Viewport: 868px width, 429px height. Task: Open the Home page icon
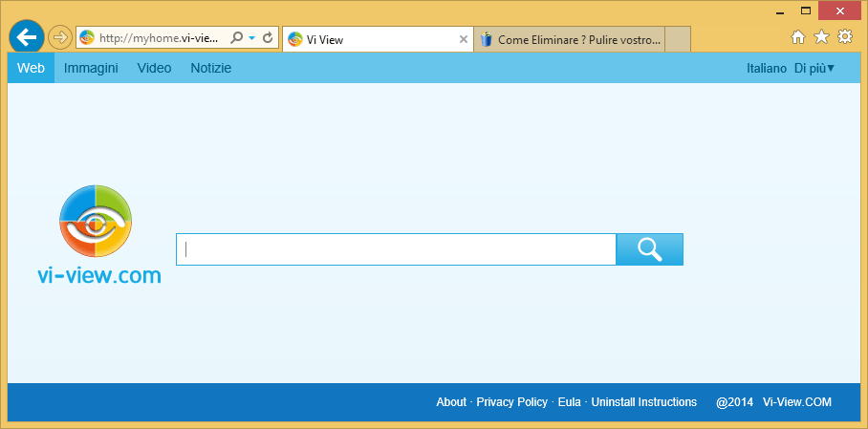pos(798,37)
